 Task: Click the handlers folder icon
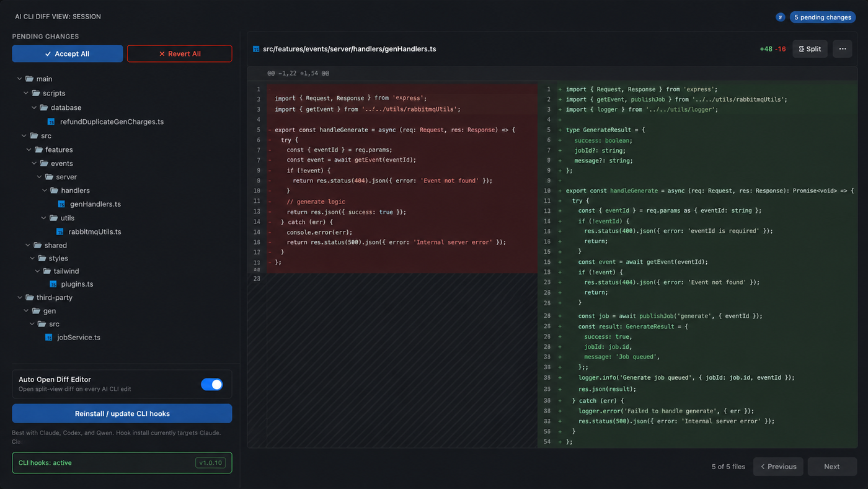pos(54,191)
